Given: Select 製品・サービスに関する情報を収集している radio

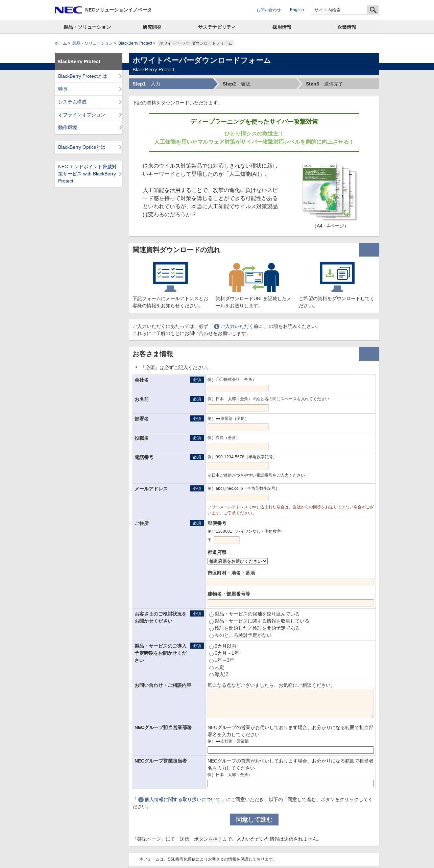Looking at the screenshot, I should 211,622.
